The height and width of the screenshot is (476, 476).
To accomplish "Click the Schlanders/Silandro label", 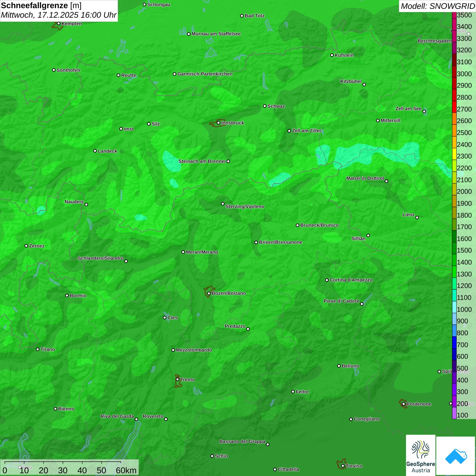I will pos(101,258).
